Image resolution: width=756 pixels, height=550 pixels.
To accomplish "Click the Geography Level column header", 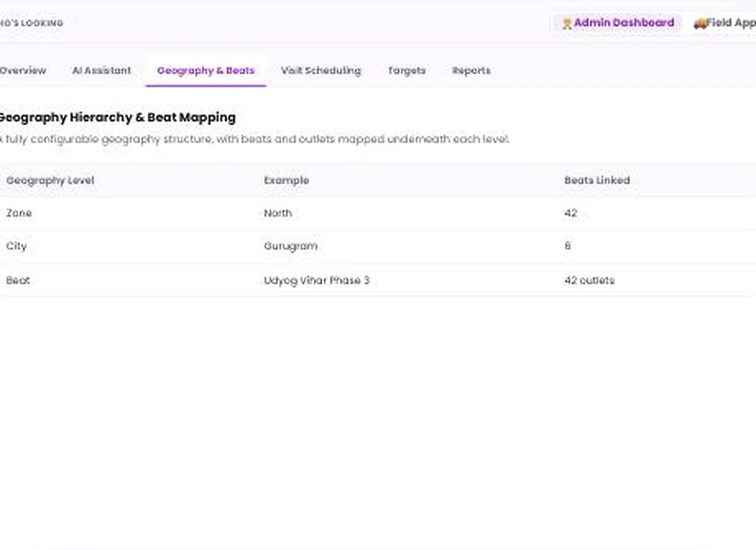I will [50, 180].
